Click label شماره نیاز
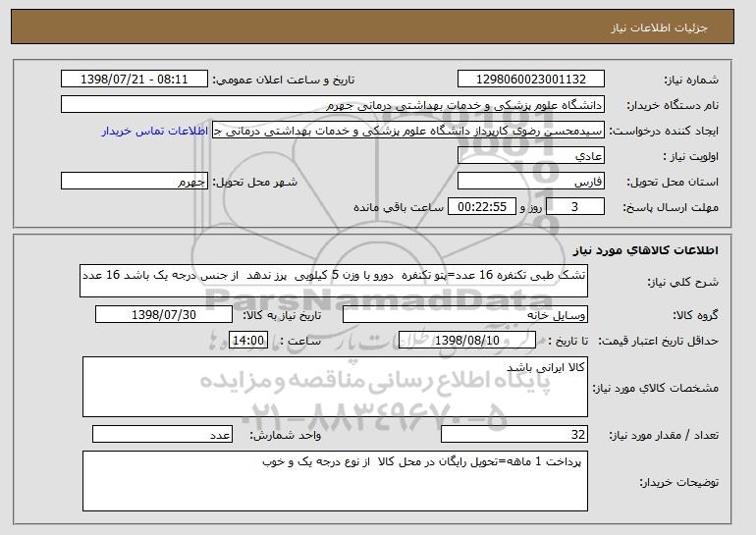Screen dimensions: 756x535 [691, 80]
